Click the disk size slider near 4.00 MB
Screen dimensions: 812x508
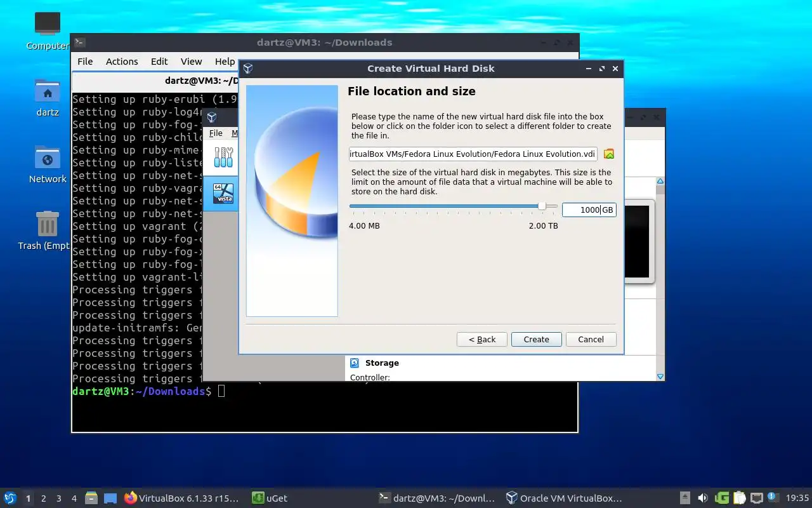[x=353, y=206]
